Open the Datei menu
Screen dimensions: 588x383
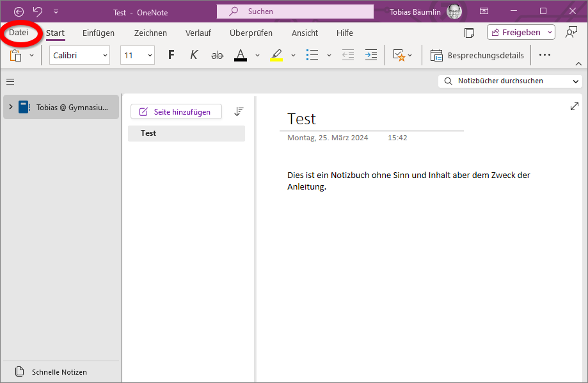click(19, 33)
